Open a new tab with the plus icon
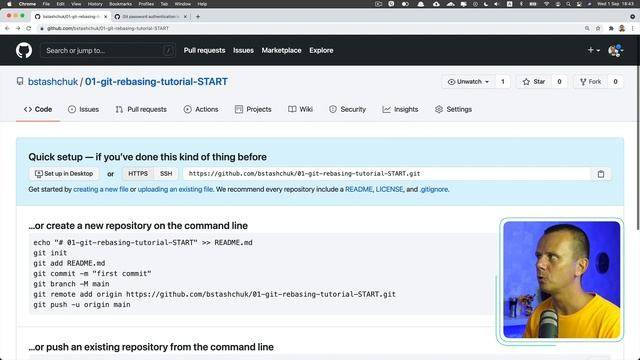This screenshot has width=640, height=360. pos(198,16)
